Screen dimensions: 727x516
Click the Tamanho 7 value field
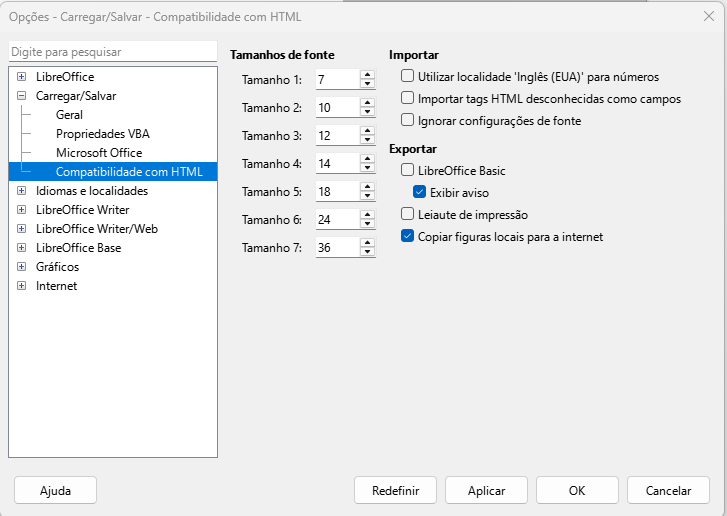(338, 247)
